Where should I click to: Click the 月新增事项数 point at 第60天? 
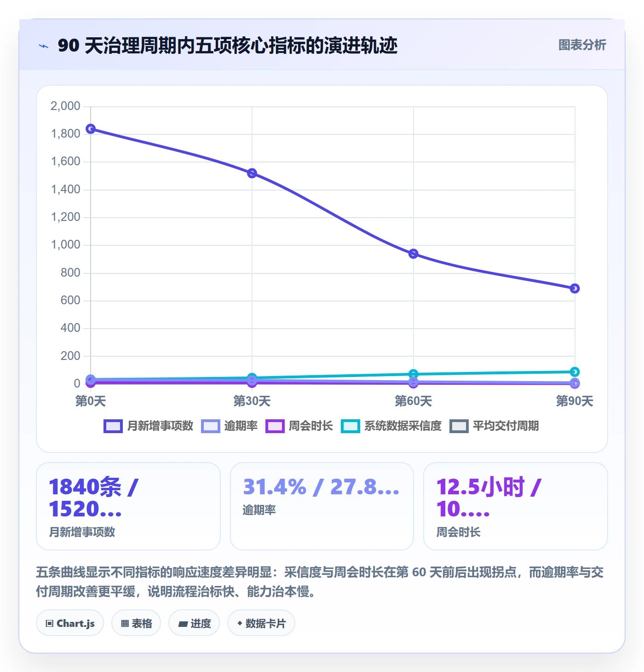click(414, 254)
